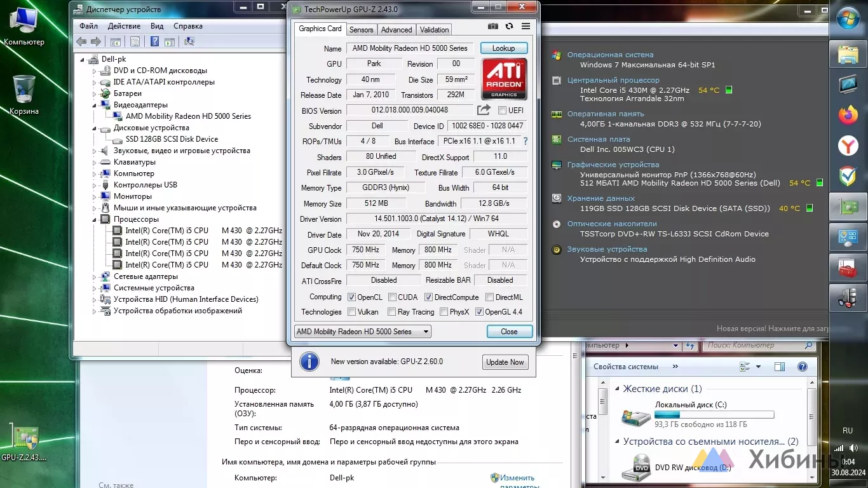This screenshot has width=868, height=488.
Task: Expand the Сетевые адаптеры node
Action: tap(95, 276)
